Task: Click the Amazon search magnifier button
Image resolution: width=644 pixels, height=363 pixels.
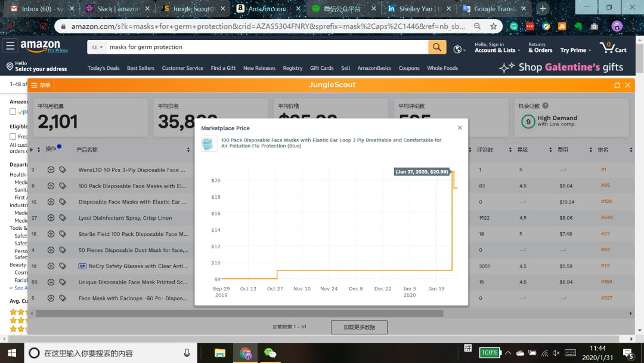Action: click(437, 47)
